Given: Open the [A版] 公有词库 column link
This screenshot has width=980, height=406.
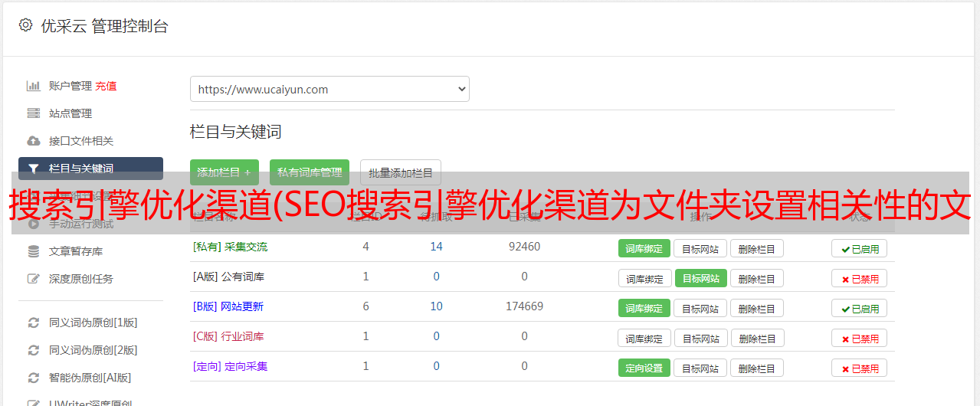Looking at the screenshot, I should (228, 277).
